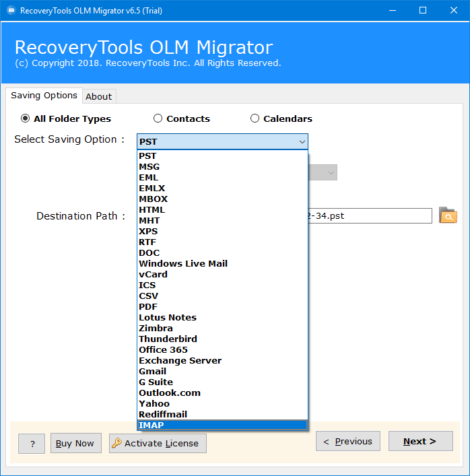Choose EMLX from the saving options list

(x=223, y=189)
